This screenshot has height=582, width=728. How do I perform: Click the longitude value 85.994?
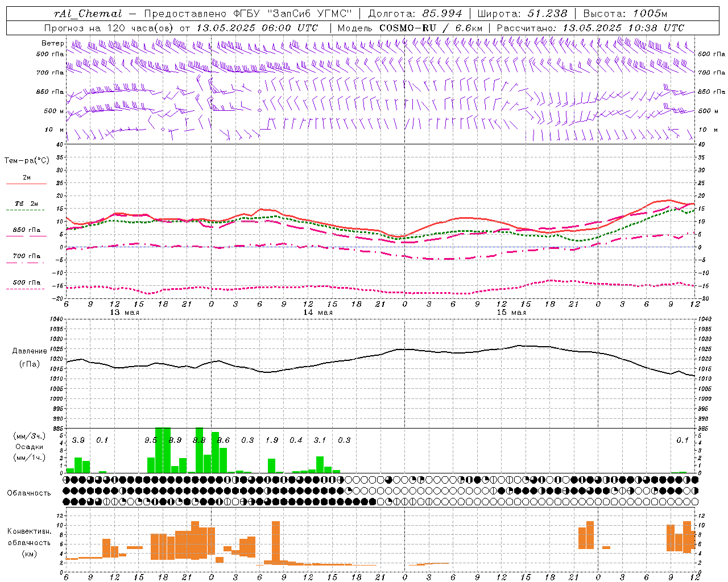point(442,14)
